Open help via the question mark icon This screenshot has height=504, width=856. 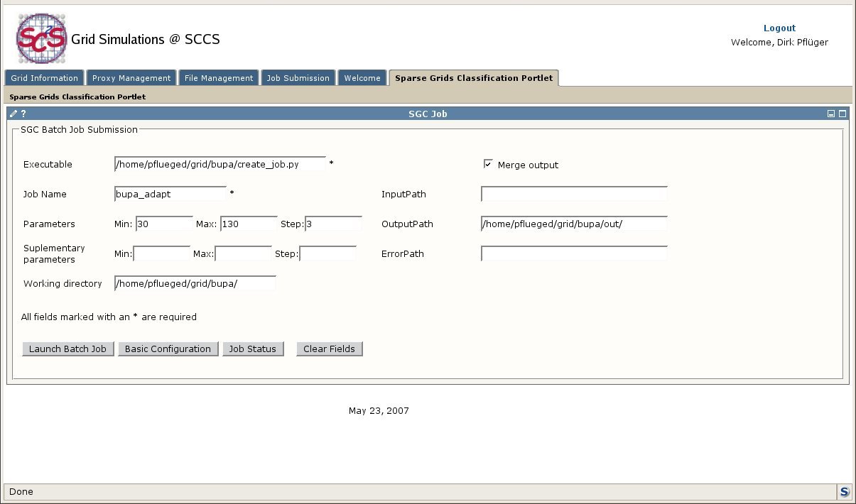pos(23,114)
